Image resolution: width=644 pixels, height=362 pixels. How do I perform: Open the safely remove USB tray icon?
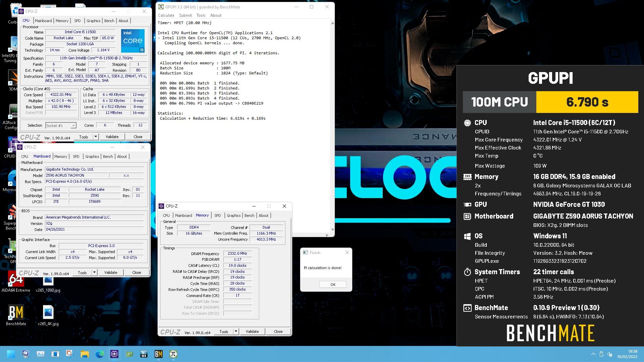pyautogui.click(x=601, y=354)
